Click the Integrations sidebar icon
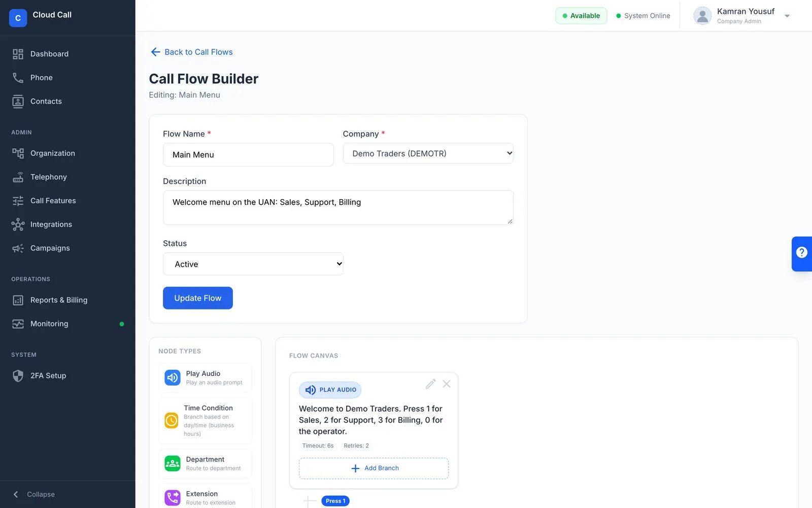This screenshot has width=812, height=508. (18, 225)
